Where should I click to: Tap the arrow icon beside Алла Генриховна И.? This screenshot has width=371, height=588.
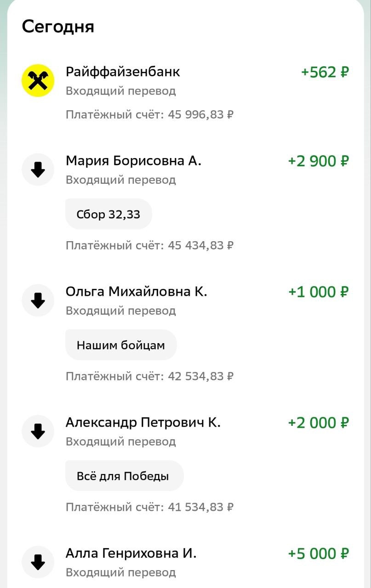pyautogui.click(x=38, y=562)
